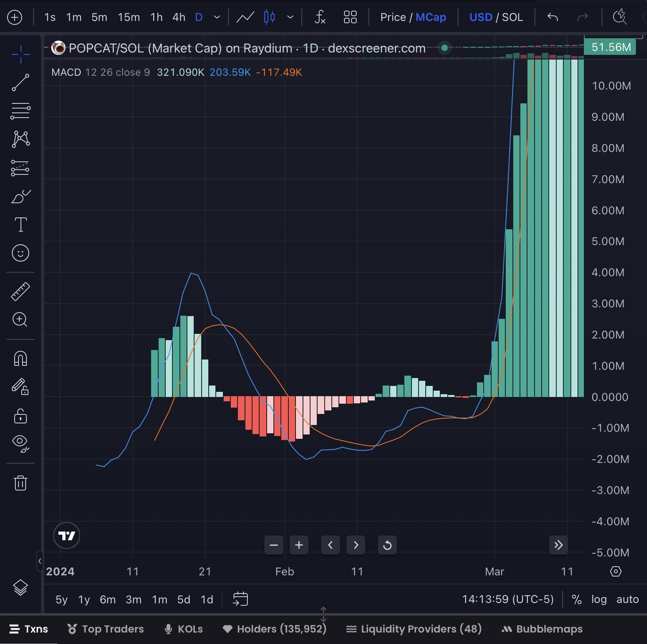The height and width of the screenshot is (644, 647).
Task: Open the Indicators fx menu
Action: 320,17
